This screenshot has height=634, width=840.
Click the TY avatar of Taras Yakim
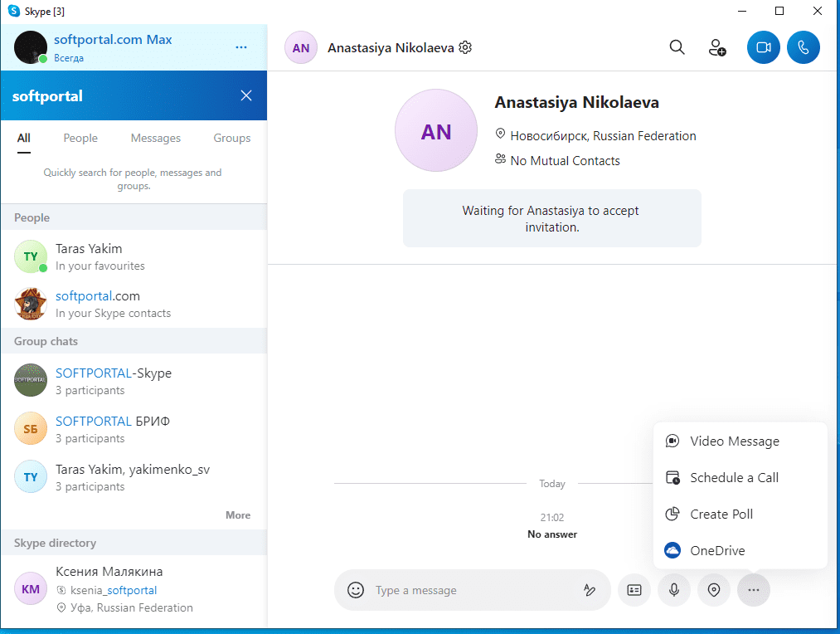pos(31,256)
